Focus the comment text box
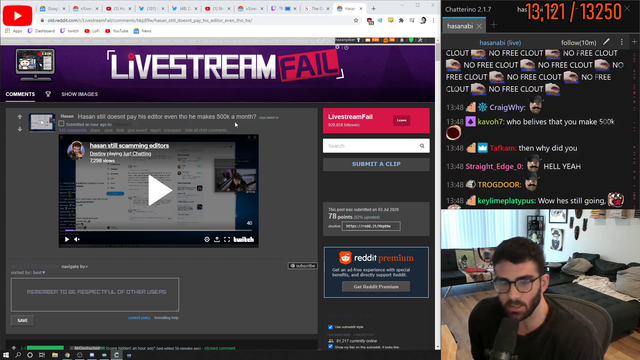The height and width of the screenshot is (360, 640). pos(95,295)
